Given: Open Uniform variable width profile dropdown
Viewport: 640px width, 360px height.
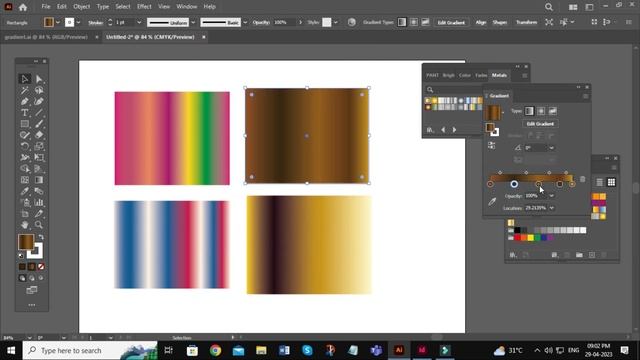Looking at the screenshot, I should [x=193, y=22].
